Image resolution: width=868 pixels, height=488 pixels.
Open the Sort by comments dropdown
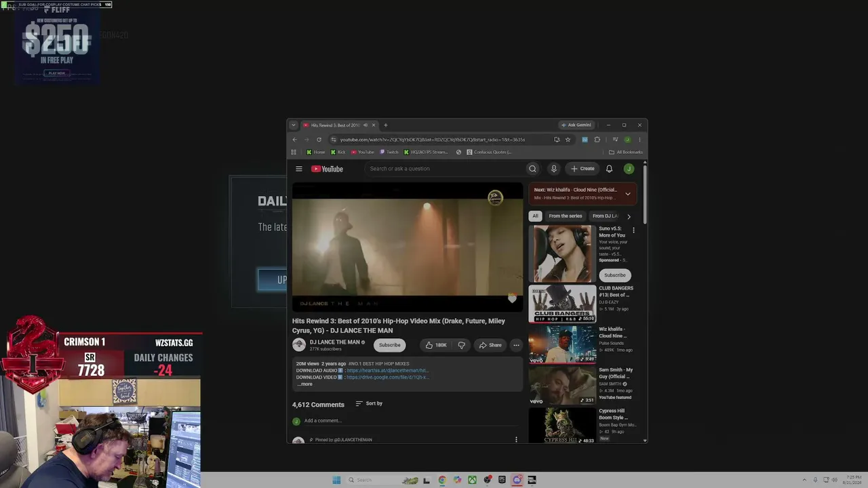point(369,404)
